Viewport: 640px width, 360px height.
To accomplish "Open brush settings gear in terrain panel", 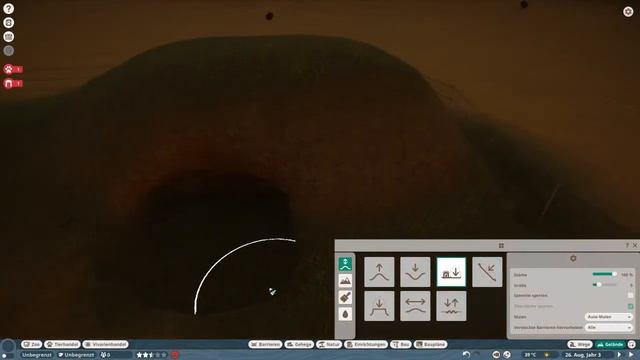I will click(x=573, y=258).
